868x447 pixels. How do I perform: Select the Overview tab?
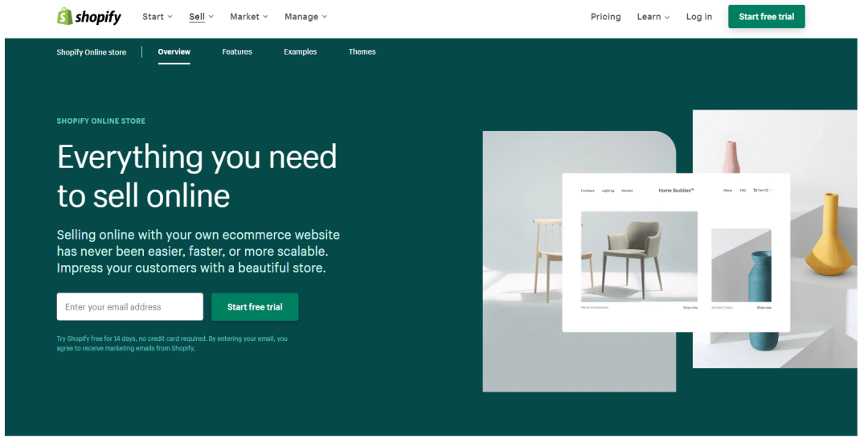tap(174, 51)
